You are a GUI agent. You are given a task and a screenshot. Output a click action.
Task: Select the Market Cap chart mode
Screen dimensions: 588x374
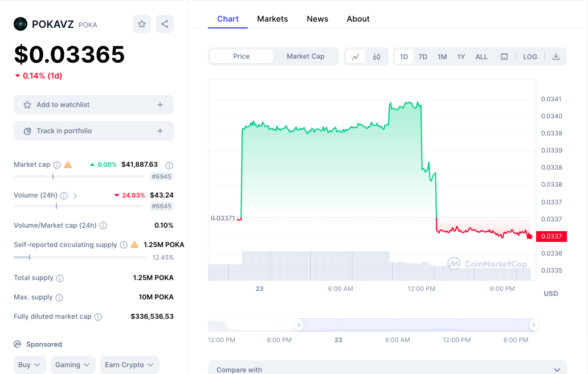[x=305, y=56]
